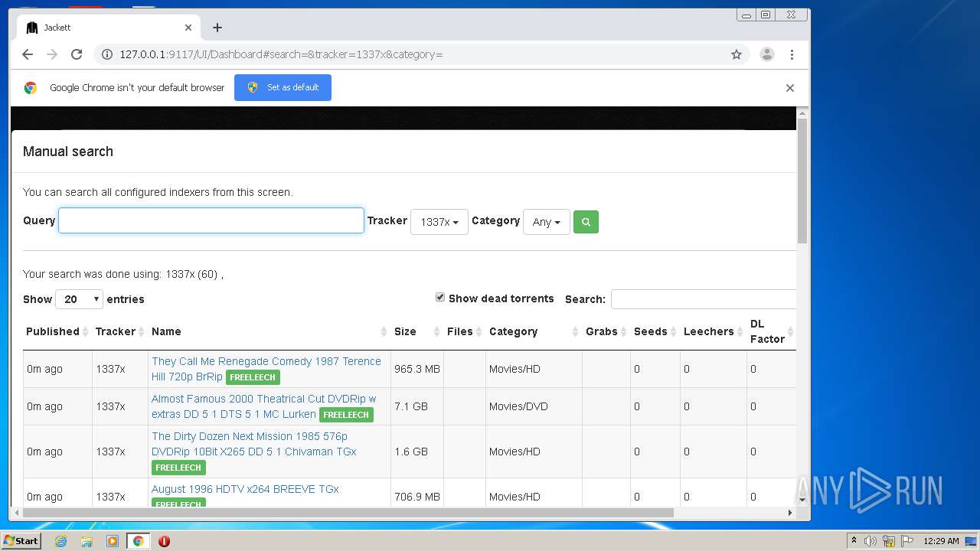Image resolution: width=980 pixels, height=551 pixels.
Task: Click the FREELEECH badge on Almost Famous
Action: 346,415
